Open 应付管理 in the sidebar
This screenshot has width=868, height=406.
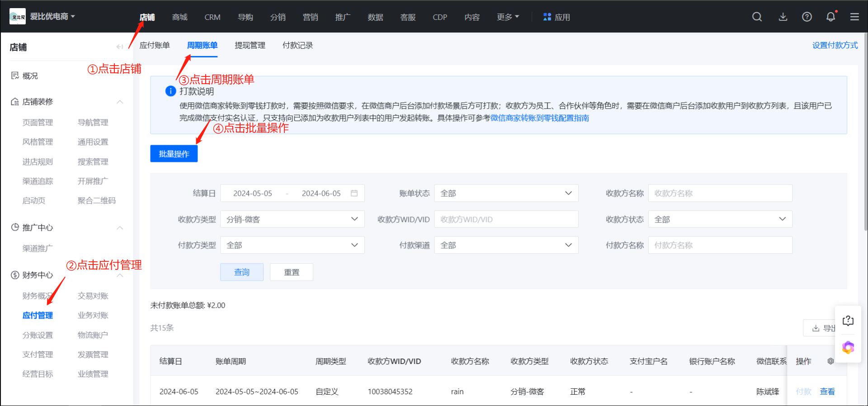coord(38,315)
